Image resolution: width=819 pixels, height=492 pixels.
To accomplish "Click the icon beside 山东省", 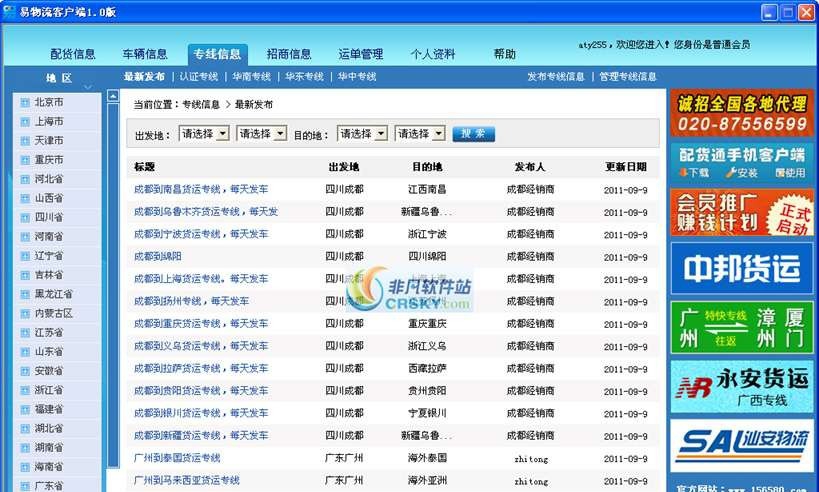I will click(x=25, y=352).
